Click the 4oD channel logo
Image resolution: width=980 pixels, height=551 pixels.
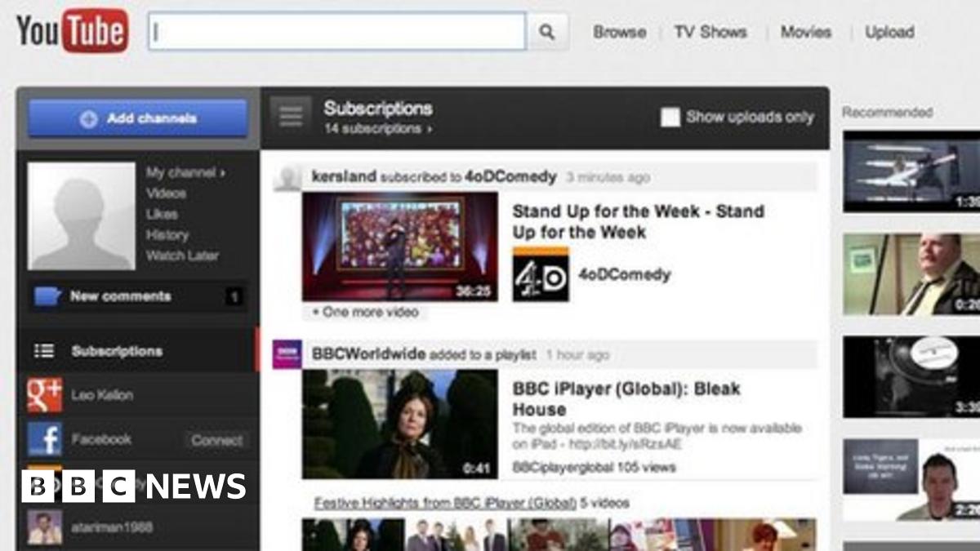[x=540, y=275]
